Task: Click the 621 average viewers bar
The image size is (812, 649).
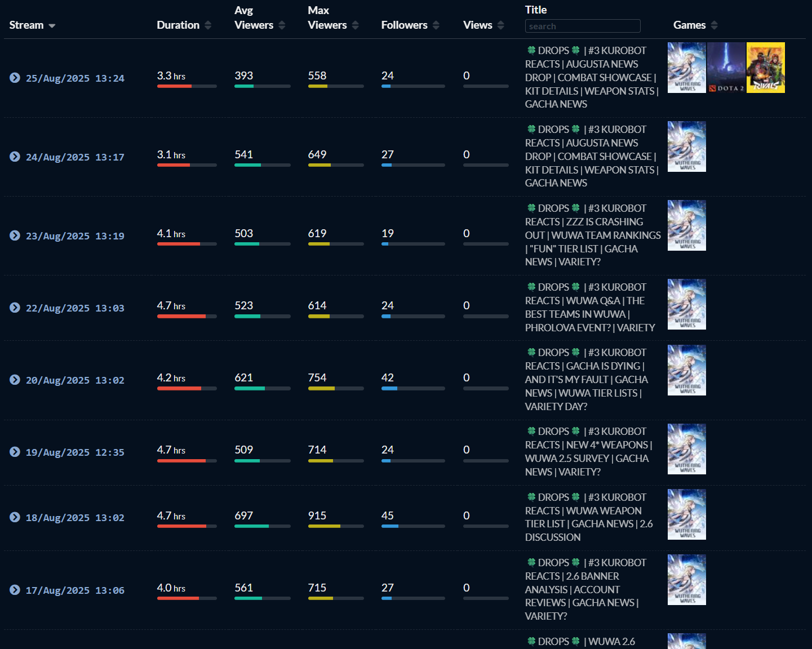Action: (x=263, y=388)
